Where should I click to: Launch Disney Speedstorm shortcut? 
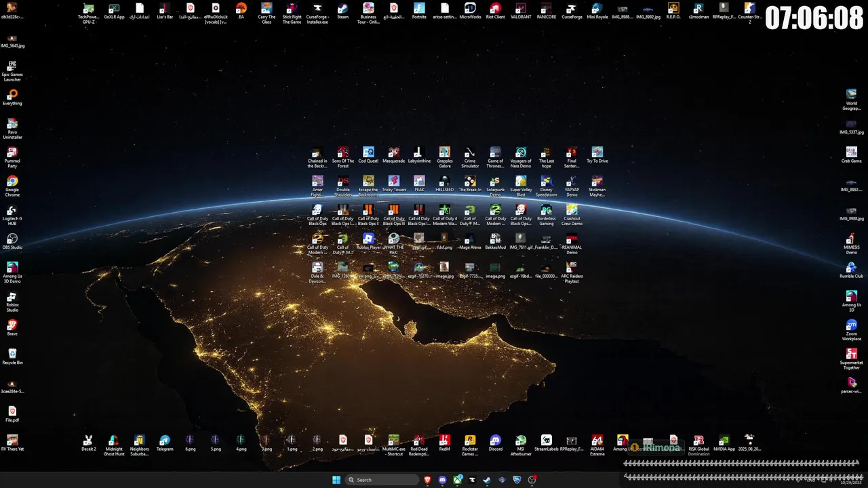pyautogui.click(x=547, y=186)
